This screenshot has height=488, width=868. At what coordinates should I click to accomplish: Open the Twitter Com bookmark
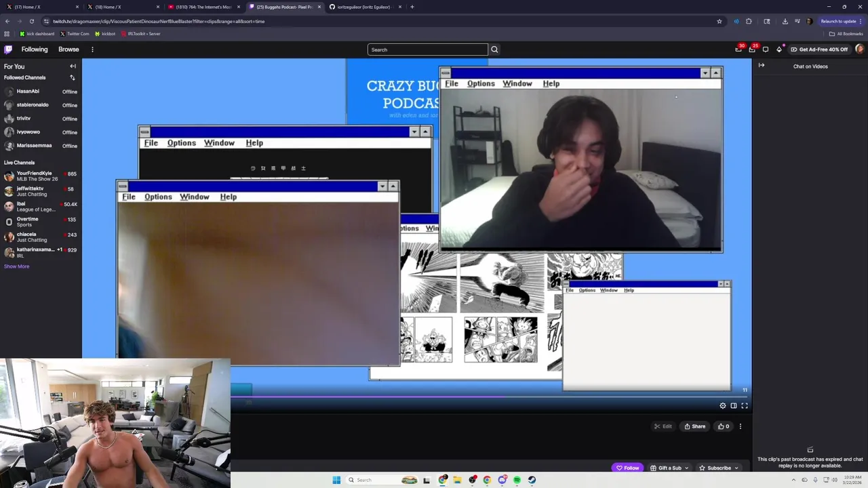pyautogui.click(x=75, y=34)
